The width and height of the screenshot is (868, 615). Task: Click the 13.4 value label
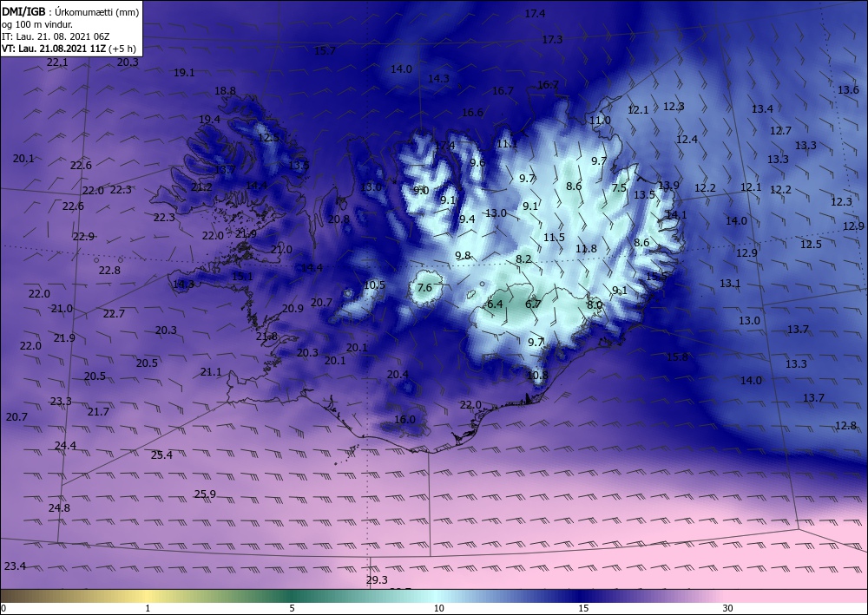coord(762,109)
